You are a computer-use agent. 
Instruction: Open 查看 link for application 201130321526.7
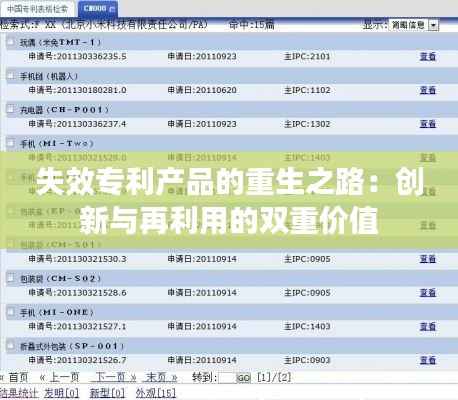428,360
